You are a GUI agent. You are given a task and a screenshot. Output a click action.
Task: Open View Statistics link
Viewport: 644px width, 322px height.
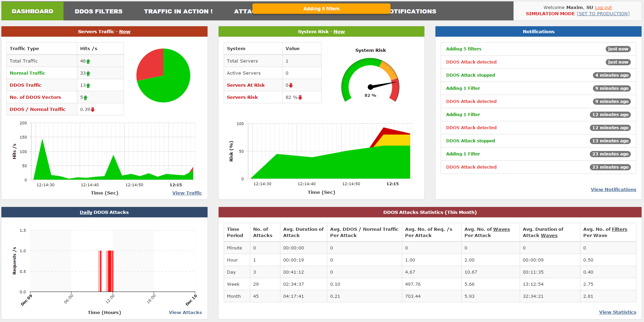pyautogui.click(x=617, y=312)
